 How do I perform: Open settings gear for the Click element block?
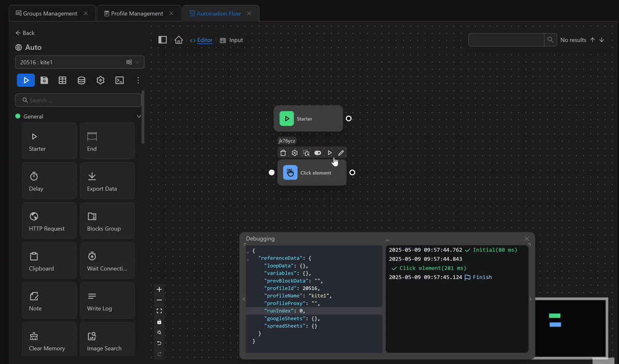point(295,153)
